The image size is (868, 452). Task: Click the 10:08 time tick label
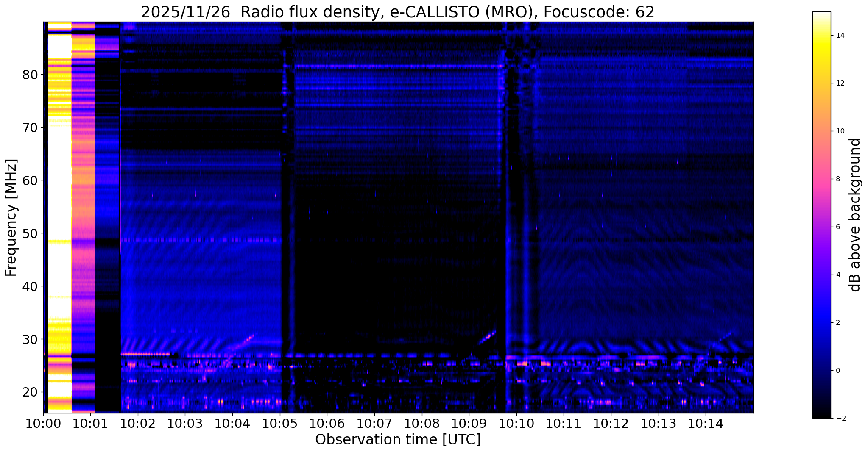point(421,423)
